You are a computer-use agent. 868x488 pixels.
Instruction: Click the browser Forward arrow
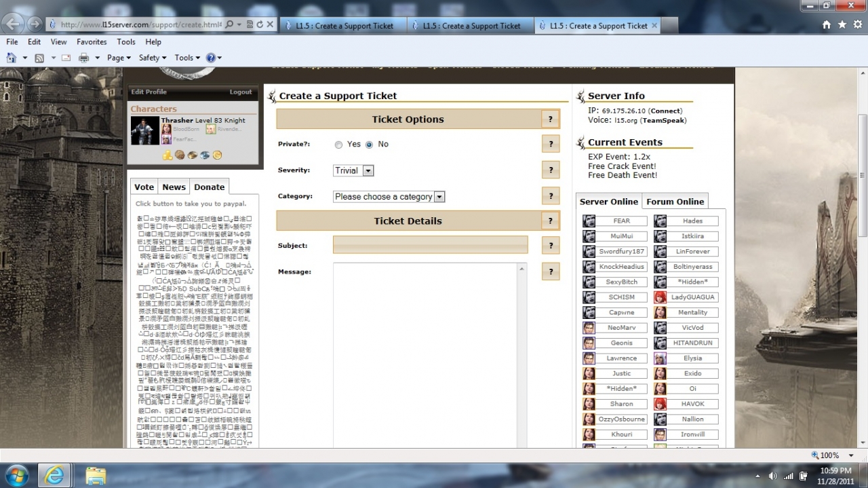pyautogui.click(x=35, y=24)
